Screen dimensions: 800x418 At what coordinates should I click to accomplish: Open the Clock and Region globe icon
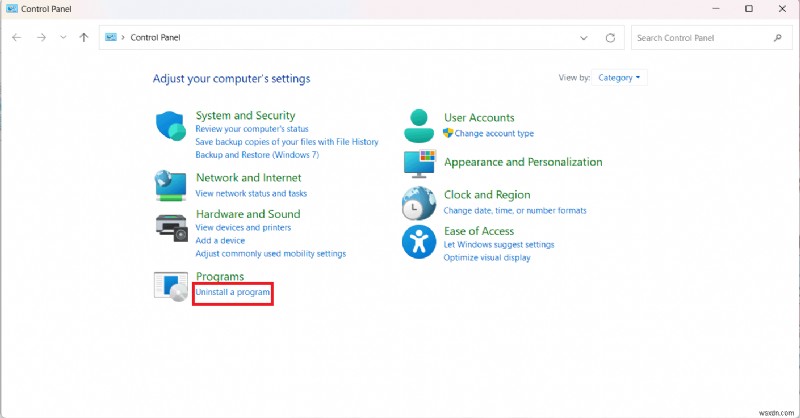pyautogui.click(x=419, y=203)
